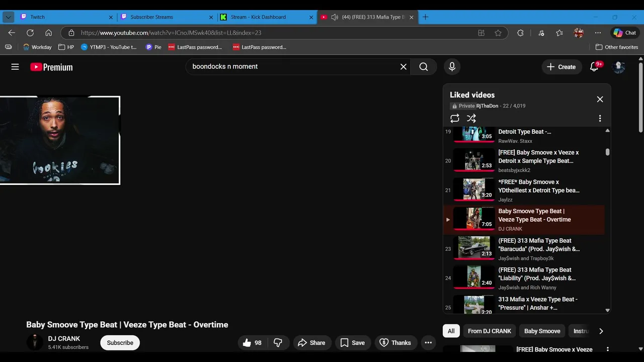
Task: Select the From DJ CRANK chip
Action: tap(490, 331)
